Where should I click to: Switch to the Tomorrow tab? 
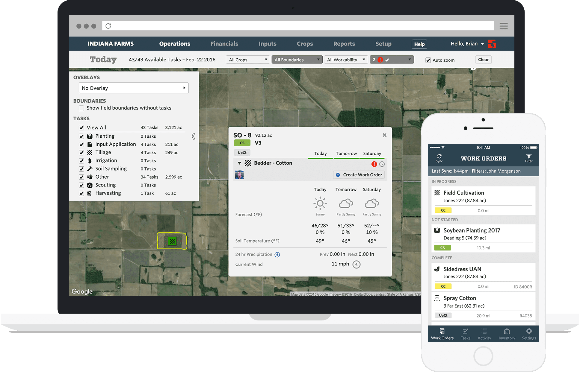pos(346,154)
